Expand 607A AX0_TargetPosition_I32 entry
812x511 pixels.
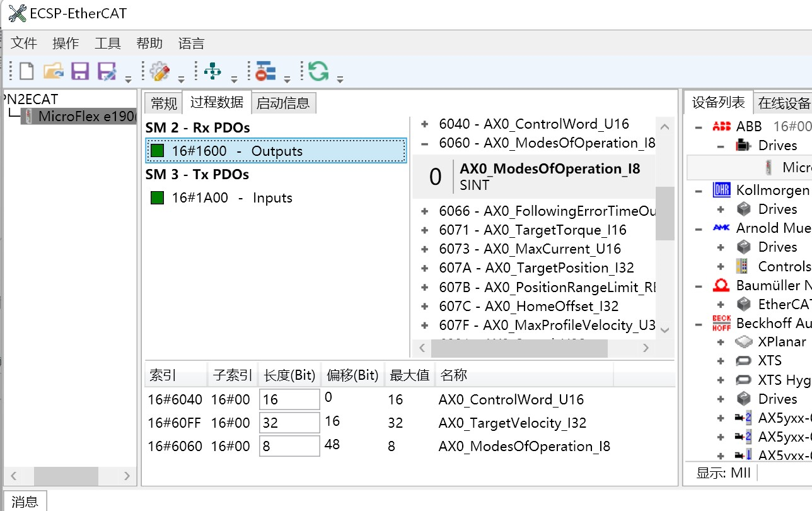[x=425, y=268]
